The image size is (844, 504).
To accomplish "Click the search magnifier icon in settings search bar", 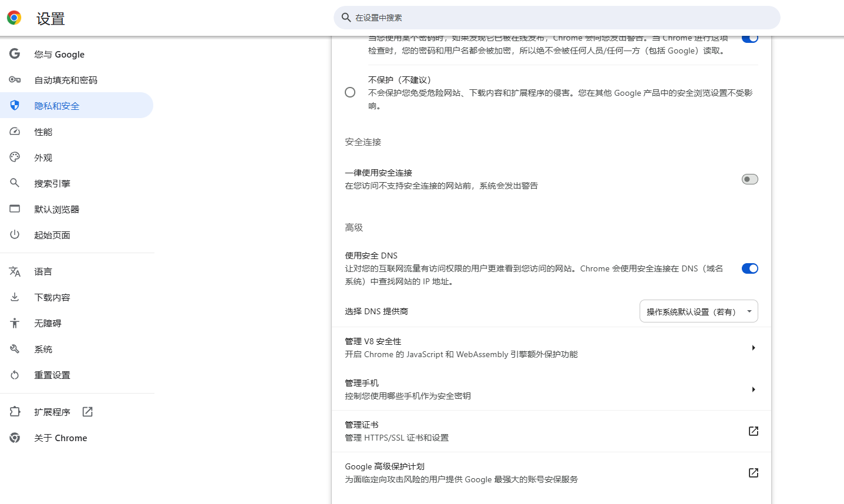I will (347, 18).
